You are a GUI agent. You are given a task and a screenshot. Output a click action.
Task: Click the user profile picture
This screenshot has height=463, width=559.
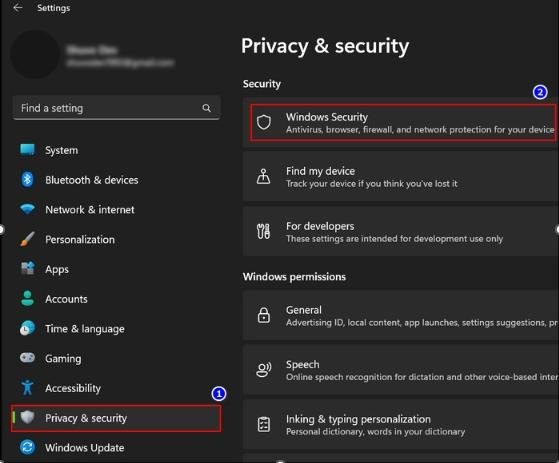click(x=35, y=54)
